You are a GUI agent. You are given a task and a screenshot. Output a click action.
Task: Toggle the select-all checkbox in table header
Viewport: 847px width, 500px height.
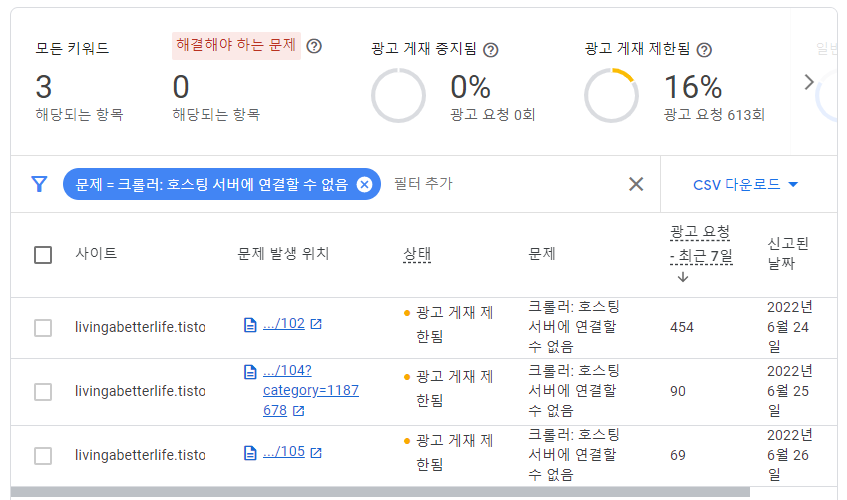coord(43,255)
